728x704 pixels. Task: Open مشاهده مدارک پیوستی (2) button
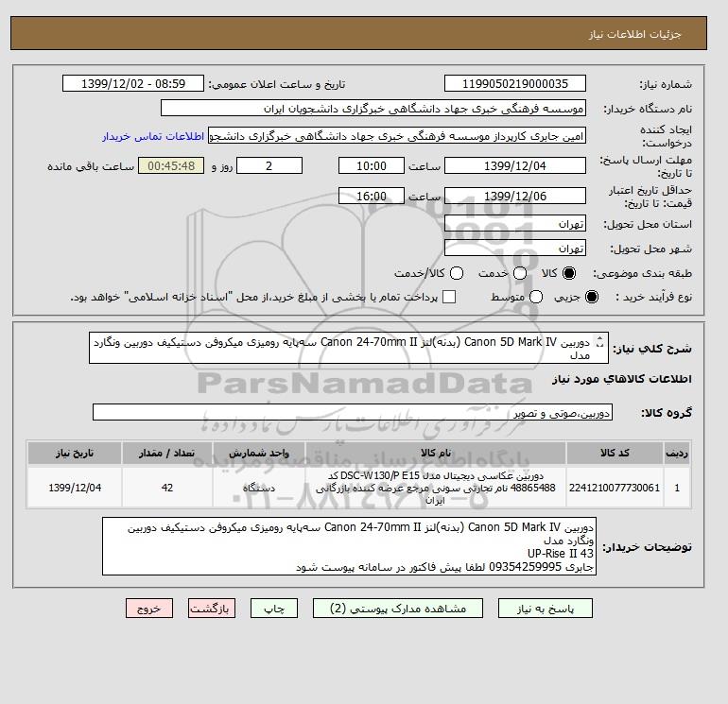coord(398,609)
